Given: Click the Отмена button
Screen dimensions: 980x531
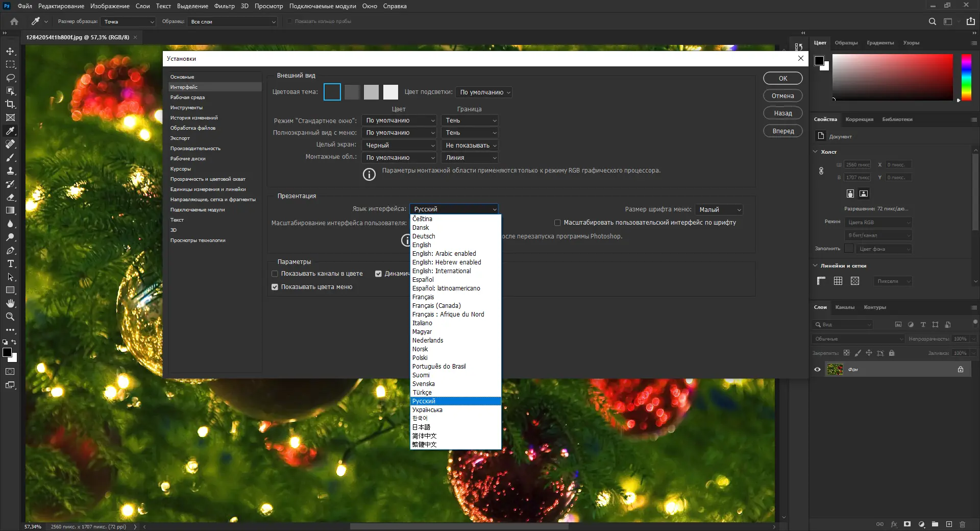Looking at the screenshot, I should pos(783,96).
